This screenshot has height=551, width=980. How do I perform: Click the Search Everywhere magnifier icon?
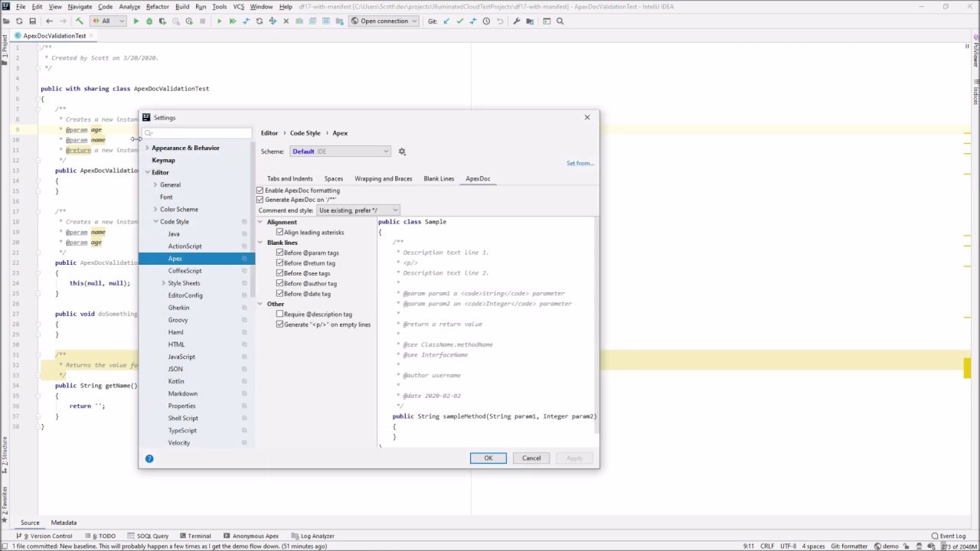click(560, 21)
